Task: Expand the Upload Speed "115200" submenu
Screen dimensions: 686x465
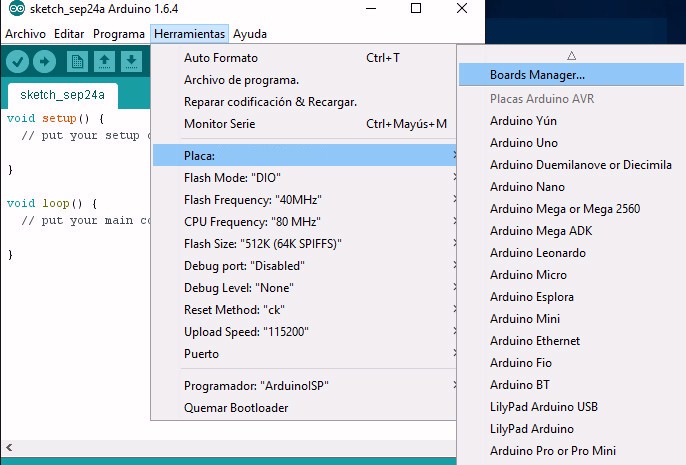Action: (246, 332)
